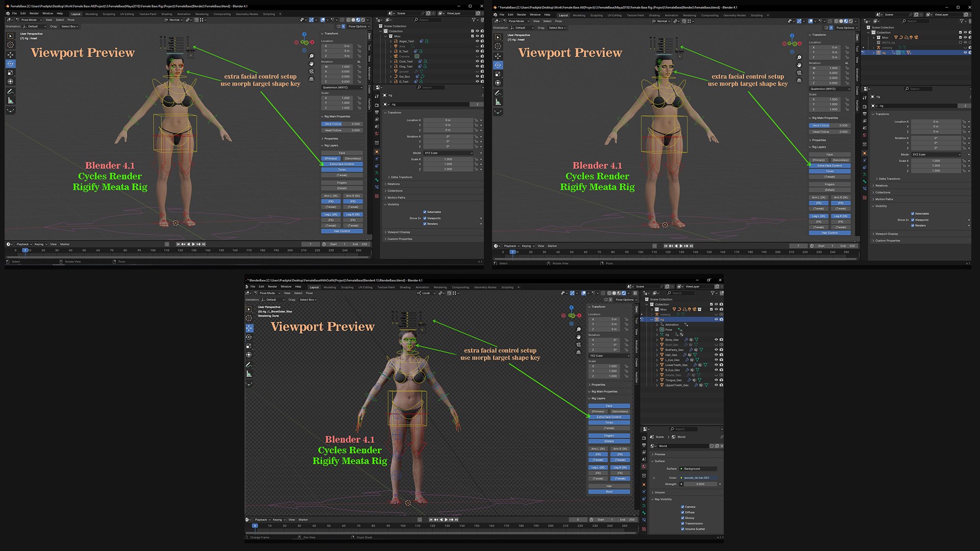Click Fingers rig layer button in bottom window

609,436
